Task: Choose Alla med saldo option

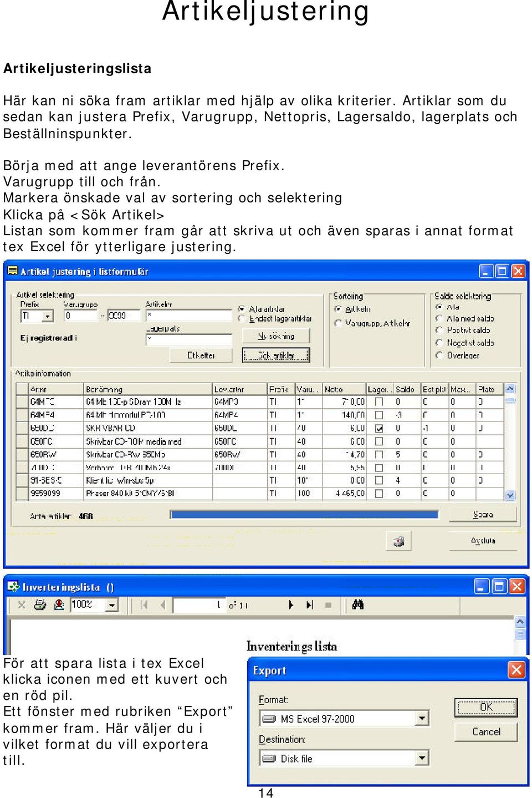Action: [439, 318]
